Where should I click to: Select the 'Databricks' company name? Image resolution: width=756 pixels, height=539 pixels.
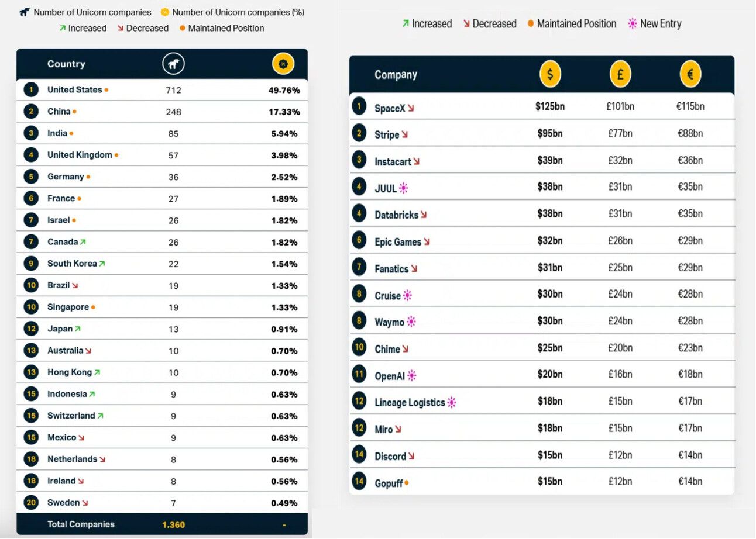(396, 215)
